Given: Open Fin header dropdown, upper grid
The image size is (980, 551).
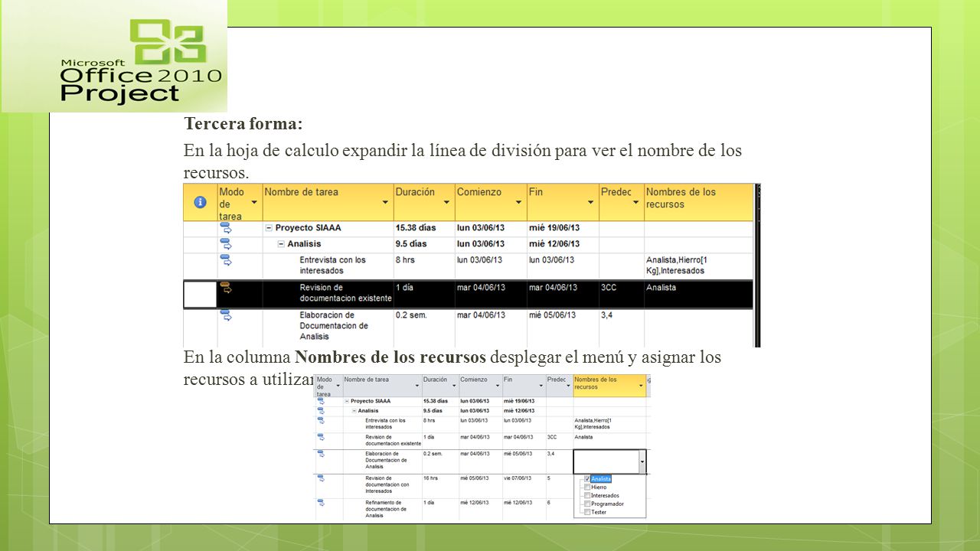Looking at the screenshot, I should click(x=590, y=203).
